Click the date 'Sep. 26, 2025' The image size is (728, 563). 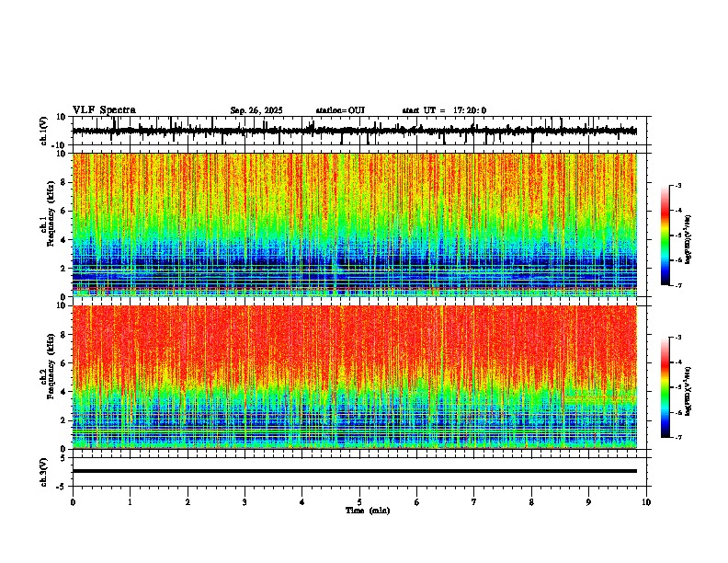[x=256, y=110]
